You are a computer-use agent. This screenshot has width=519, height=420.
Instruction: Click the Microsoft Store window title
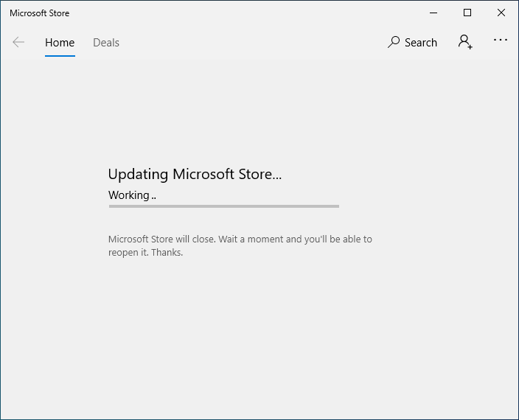[39, 13]
